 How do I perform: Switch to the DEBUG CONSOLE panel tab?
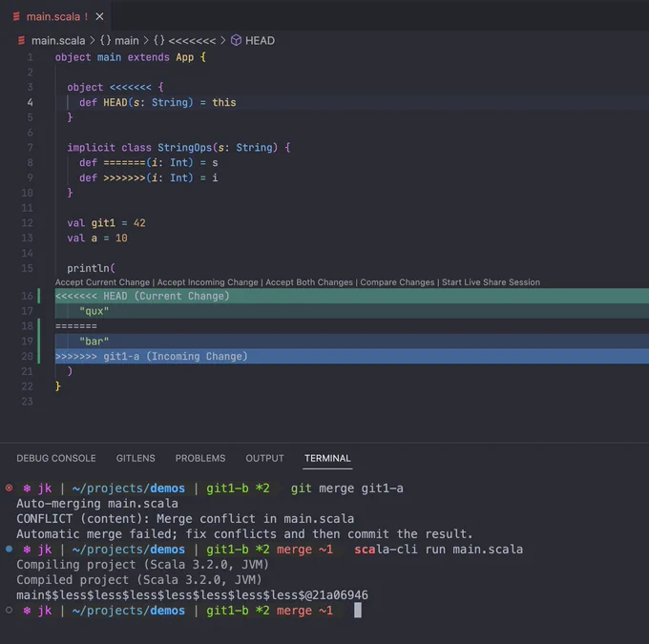point(56,458)
